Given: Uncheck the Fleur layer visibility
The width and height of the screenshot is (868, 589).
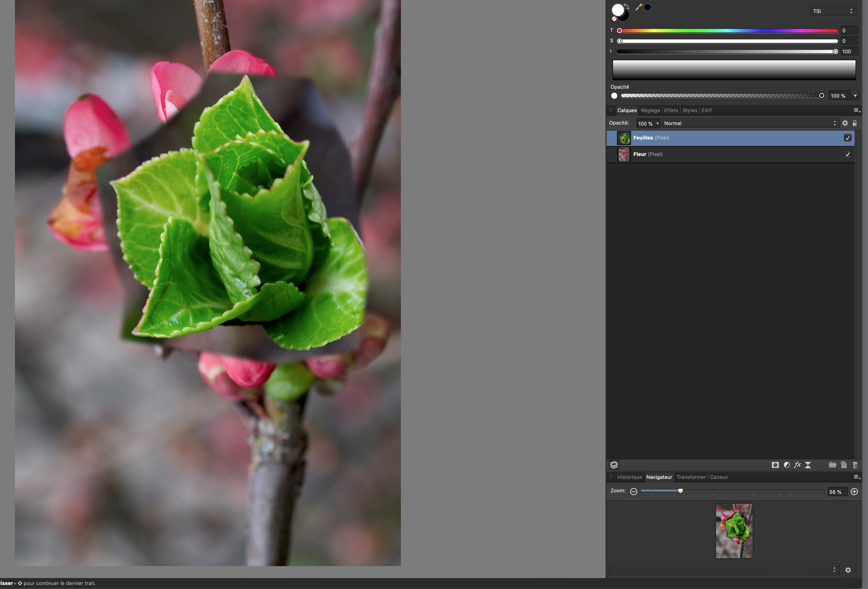Looking at the screenshot, I should tap(848, 154).
